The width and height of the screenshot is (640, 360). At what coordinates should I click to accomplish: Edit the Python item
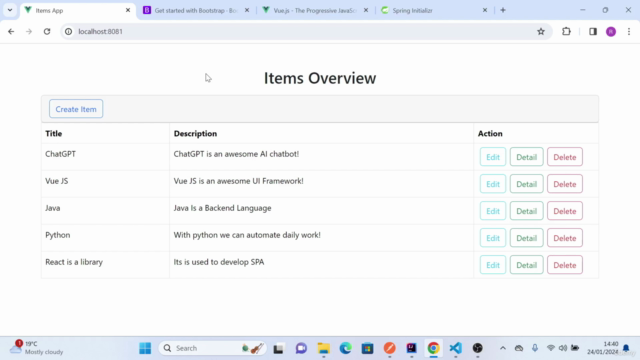click(x=493, y=238)
